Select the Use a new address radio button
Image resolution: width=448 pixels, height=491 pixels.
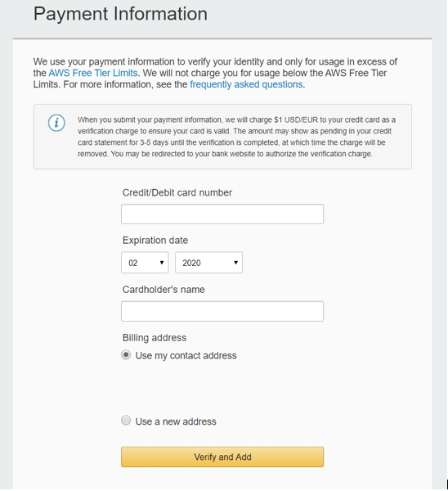coord(126,421)
